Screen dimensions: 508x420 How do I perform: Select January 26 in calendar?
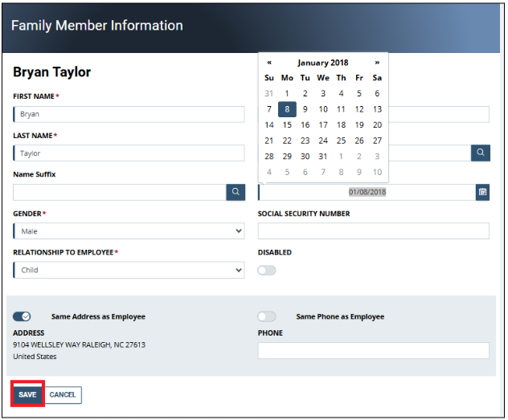[x=359, y=141]
